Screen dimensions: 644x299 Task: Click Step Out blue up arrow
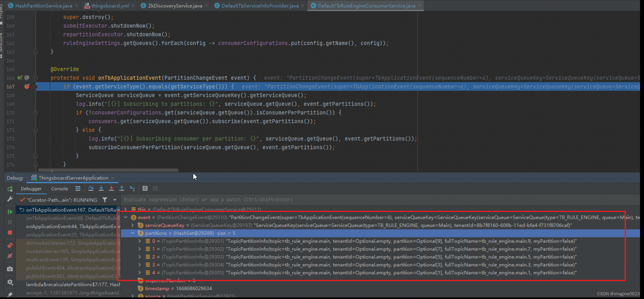tap(122, 188)
